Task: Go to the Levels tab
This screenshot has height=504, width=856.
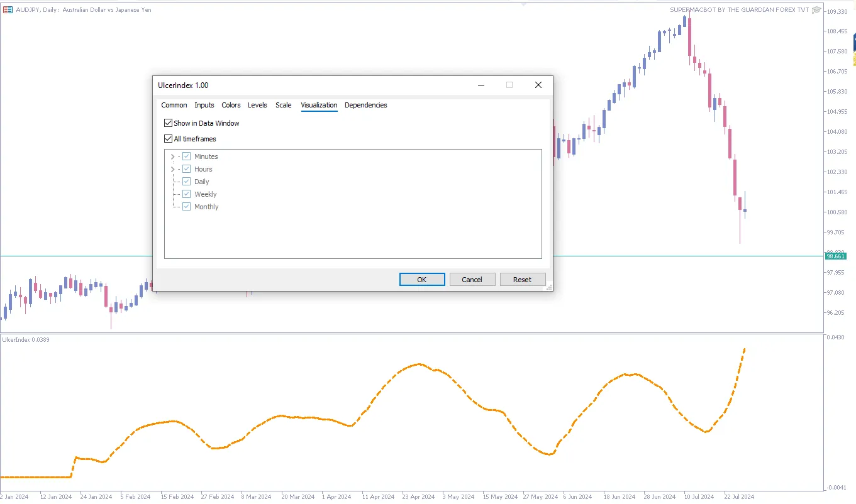Action: tap(257, 105)
